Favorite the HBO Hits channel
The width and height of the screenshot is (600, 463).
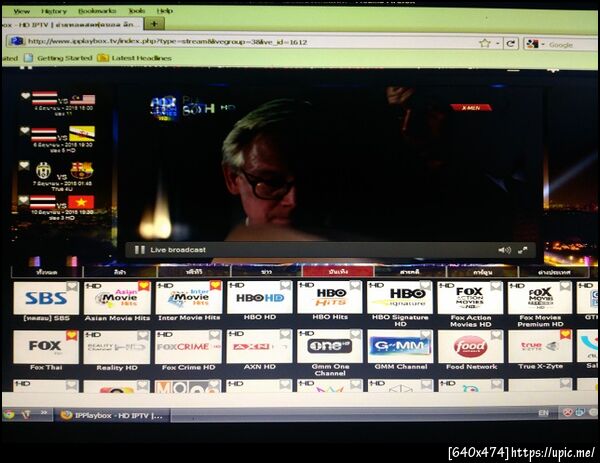click(x=355, y=285)
